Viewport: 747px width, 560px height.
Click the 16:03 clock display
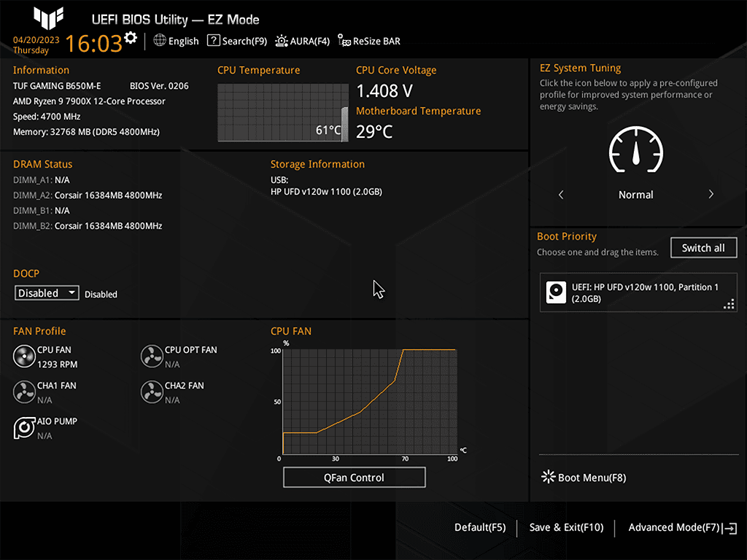pyautogui.click(x=93, y=43)
